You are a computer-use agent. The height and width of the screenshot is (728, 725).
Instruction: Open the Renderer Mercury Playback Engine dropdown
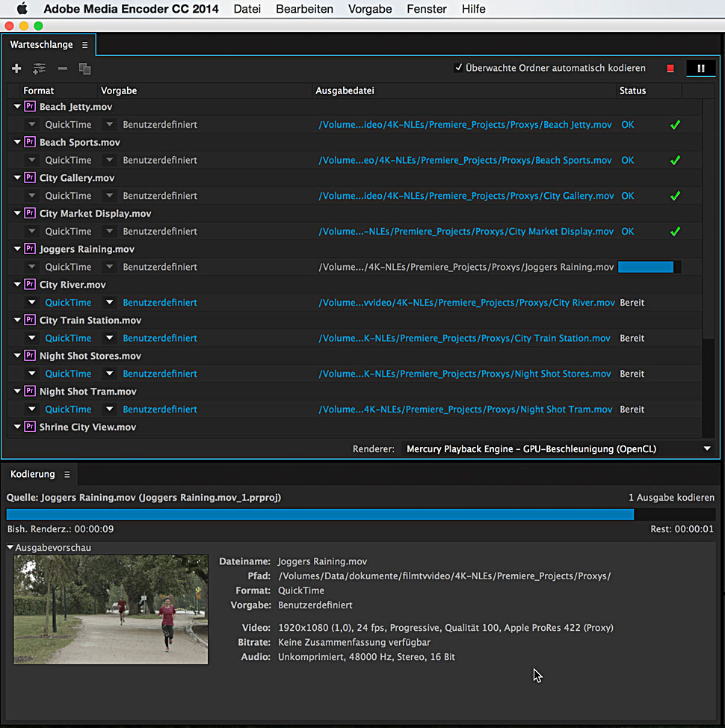(558, 449)
